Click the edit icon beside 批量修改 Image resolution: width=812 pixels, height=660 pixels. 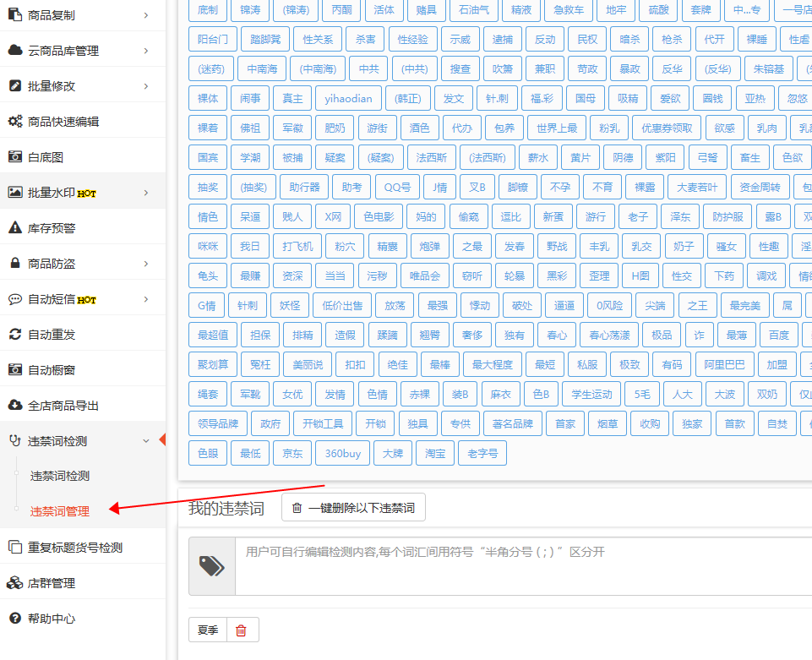(x=15, y=85)
